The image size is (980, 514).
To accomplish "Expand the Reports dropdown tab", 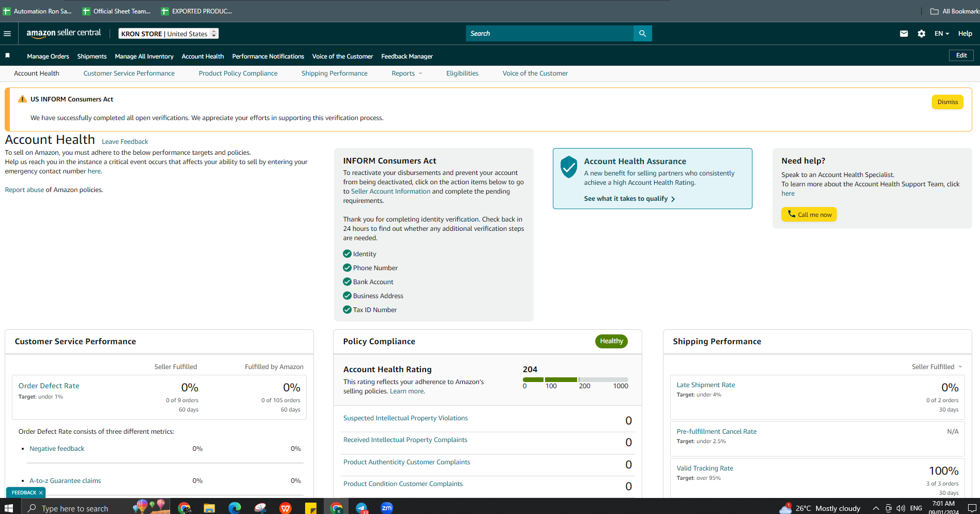I will [x=407, y=74].
